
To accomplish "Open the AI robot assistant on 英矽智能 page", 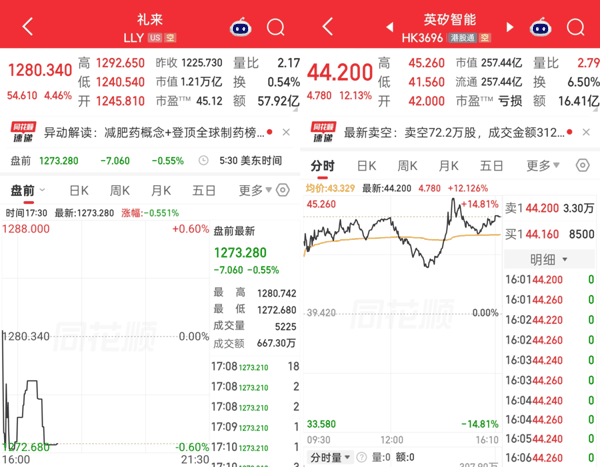I will [x=540, y=27].
